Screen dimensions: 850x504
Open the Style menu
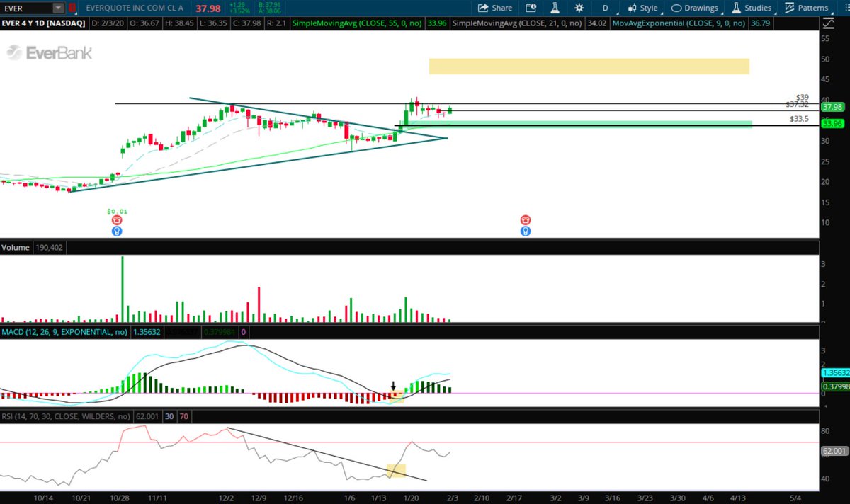pos(642,8)
